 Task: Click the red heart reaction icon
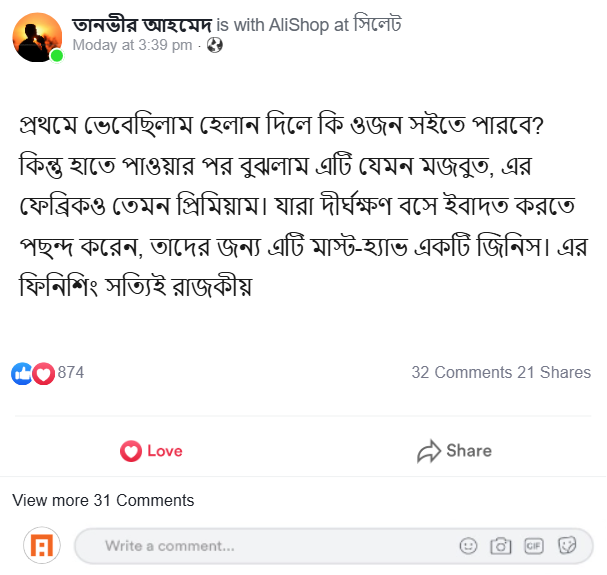[x=43, y=373]
